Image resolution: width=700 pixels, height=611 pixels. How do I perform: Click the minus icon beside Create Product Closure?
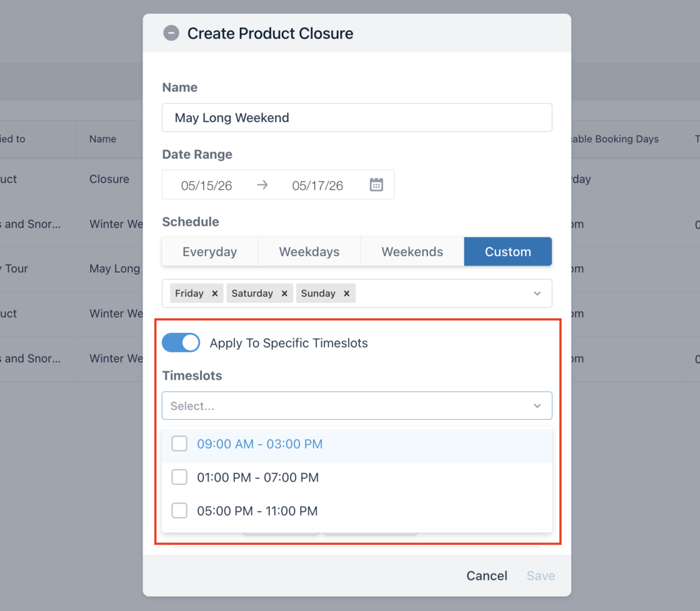(171, 33)
